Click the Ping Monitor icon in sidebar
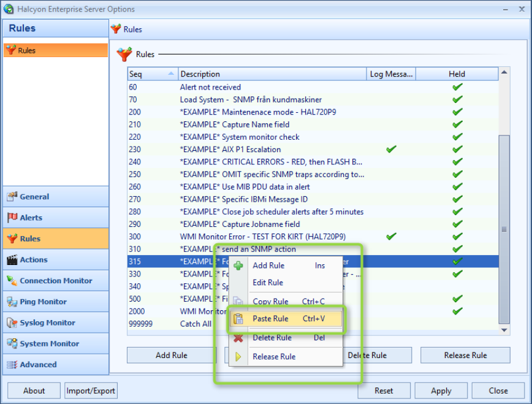The height and width of the screenshot is (404, 532). [12, 302]
